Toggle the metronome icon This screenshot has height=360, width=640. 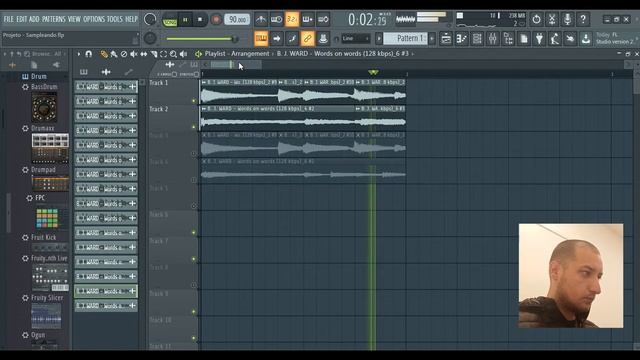260,19
